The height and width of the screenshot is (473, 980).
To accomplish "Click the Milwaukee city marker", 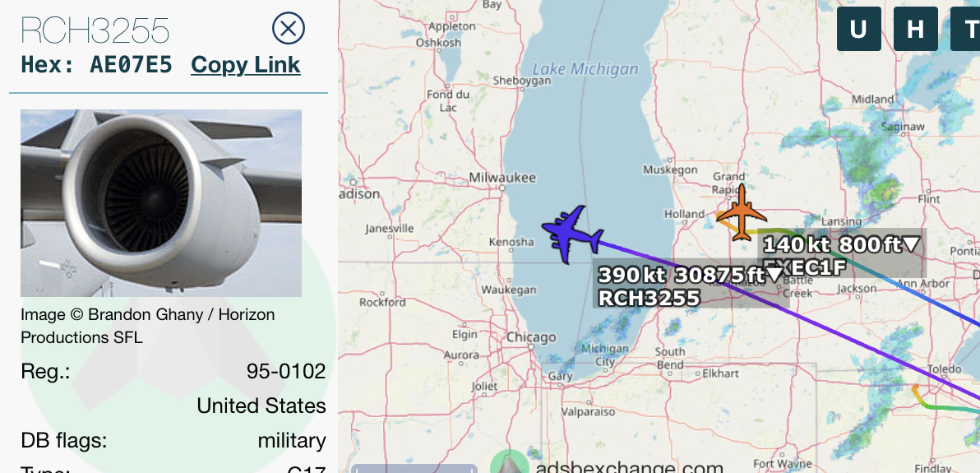I will pyautogui.click(x=502, y=187).
